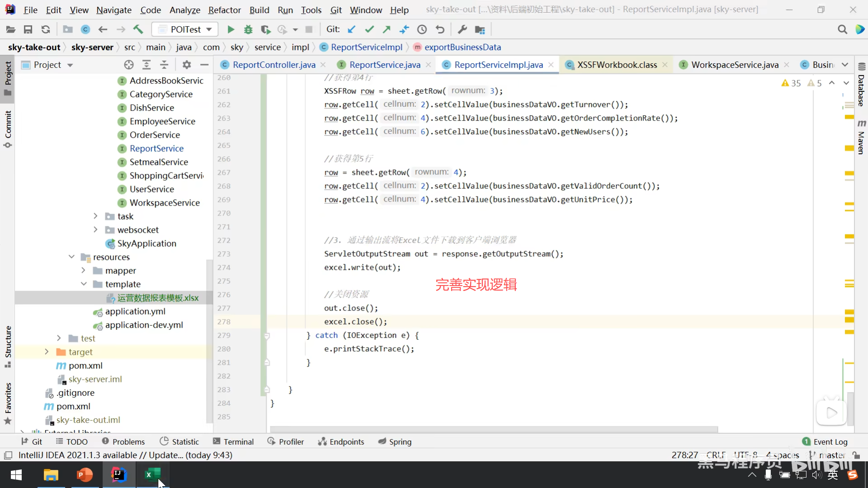This screenshot has width=868, height=488.
Task: Toggle the Database side panel
Action: pyautogui.click(x=861, y=85)
